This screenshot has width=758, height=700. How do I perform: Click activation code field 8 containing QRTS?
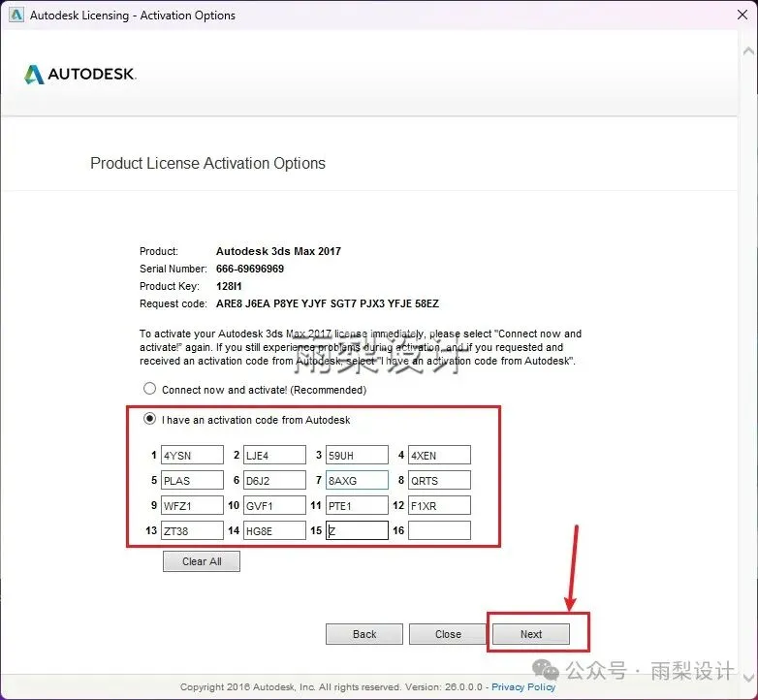pyautogui.click(x=439, y=480)
